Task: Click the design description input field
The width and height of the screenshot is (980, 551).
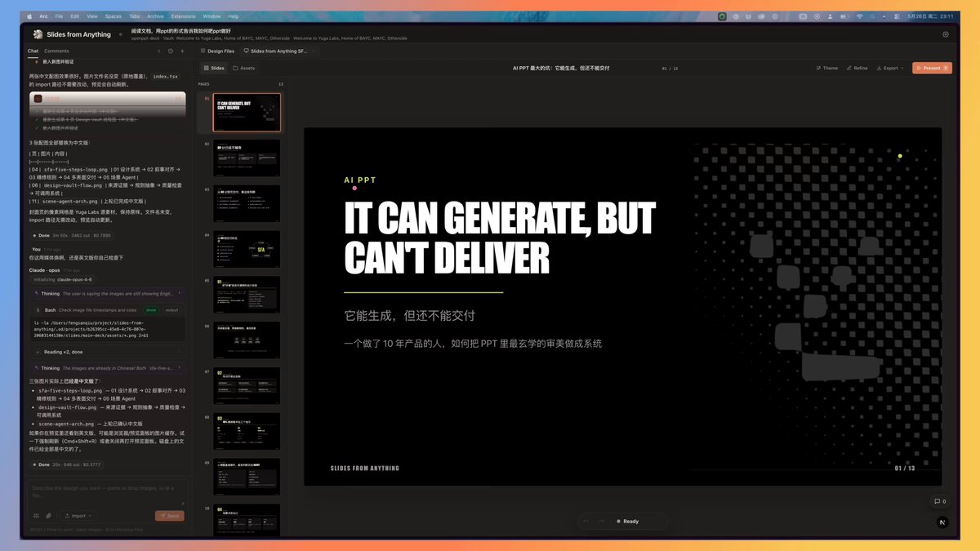Action: [108, 492]
